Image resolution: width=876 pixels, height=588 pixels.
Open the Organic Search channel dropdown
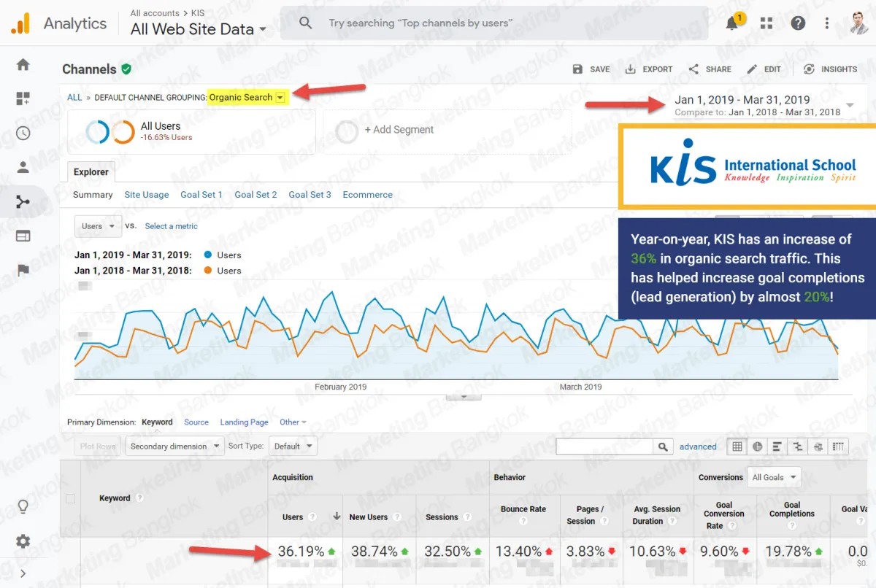tap(280, 97)
